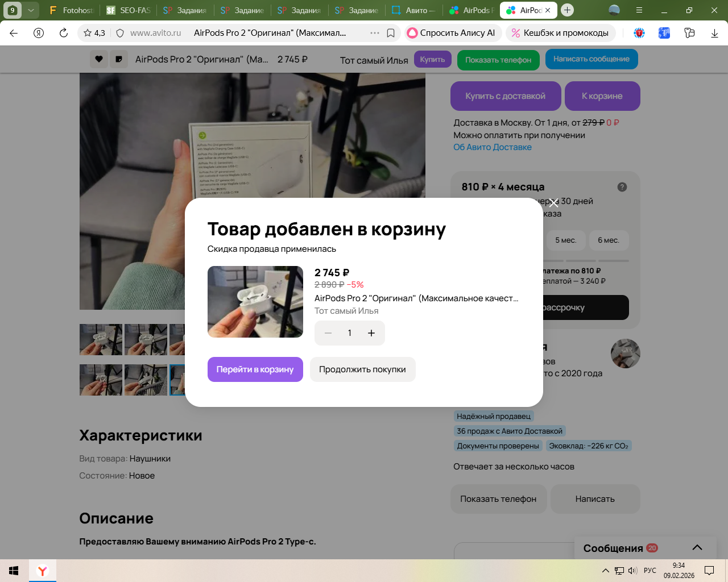Open the browser downloads icon
Image resolution: width=728 pixels, height=582 pixels.
714,33
